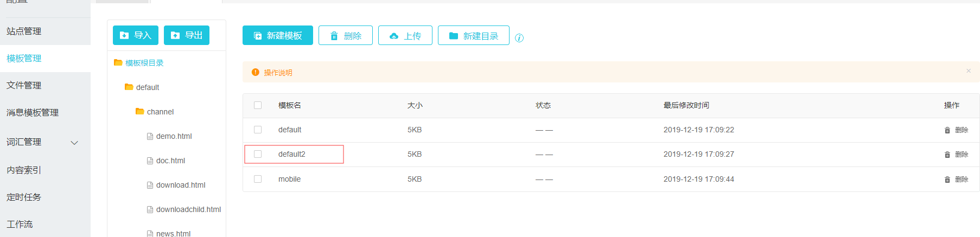Check the select-all header checkbox

[258, 105]
